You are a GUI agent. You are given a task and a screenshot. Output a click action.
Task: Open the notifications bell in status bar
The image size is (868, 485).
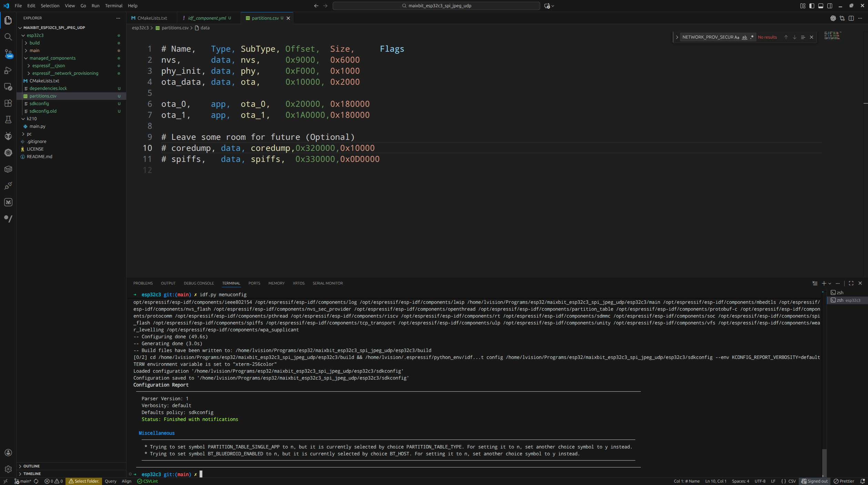[x=863, y=481]
